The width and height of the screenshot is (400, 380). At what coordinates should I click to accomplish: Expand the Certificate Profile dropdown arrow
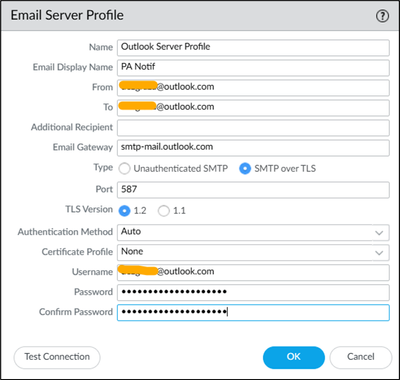[379, 253]
